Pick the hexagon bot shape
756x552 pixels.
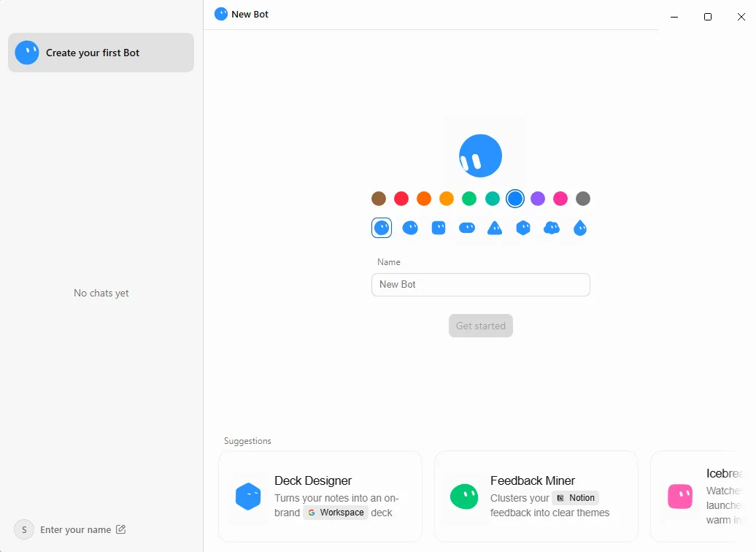point(523,228)
